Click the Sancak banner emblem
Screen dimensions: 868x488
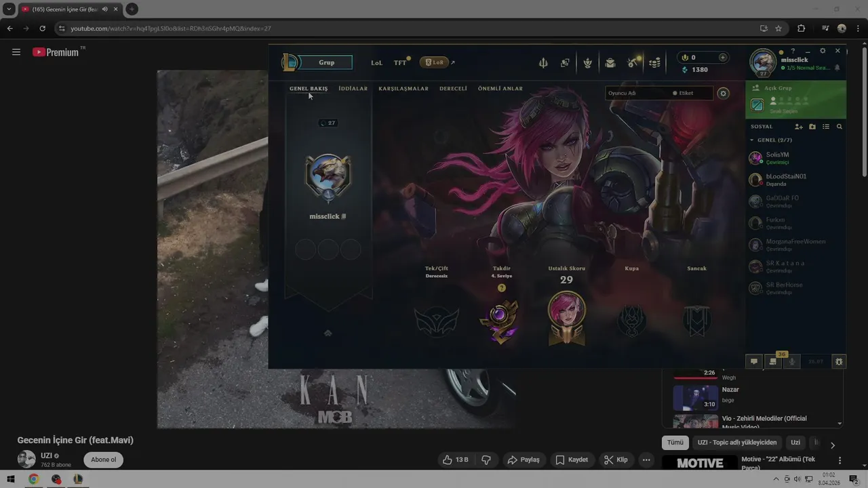coord(696,321)
